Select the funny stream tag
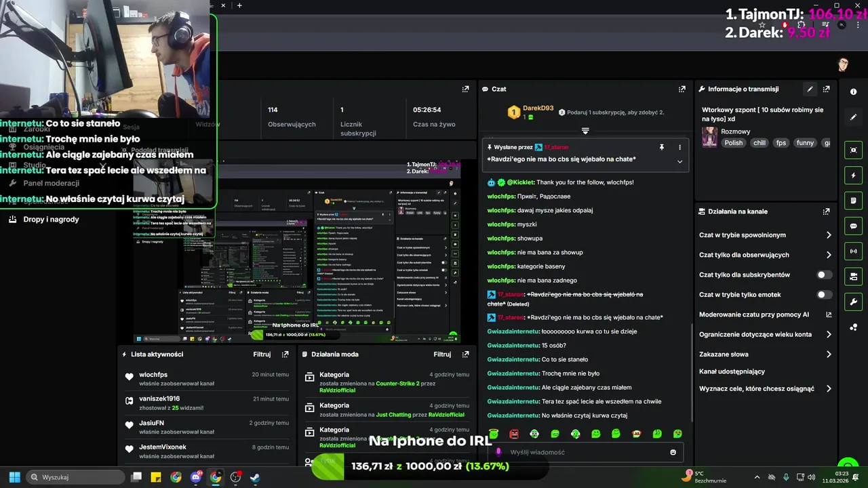868x488 pixels. pyautogui.click(x=805, y=143)
